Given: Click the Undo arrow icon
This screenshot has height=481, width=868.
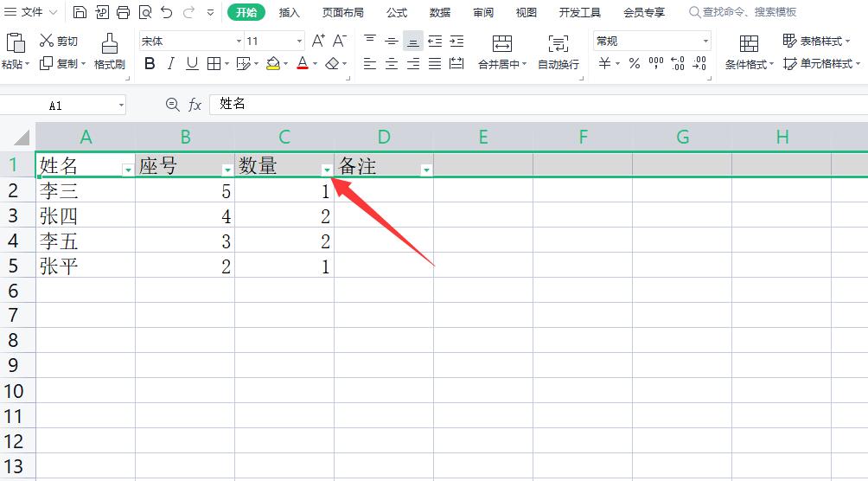Looking at the screenshot, I should tap(166, 12).
